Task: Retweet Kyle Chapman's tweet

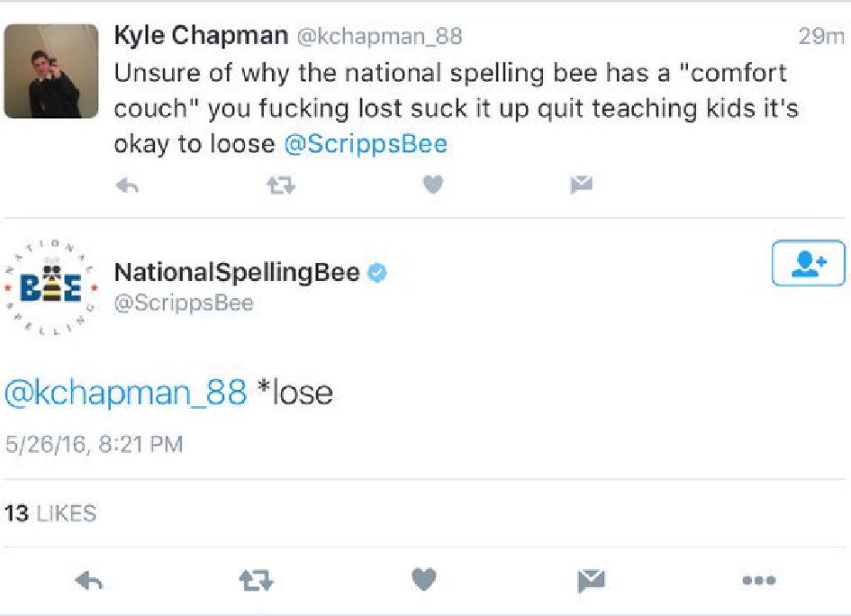Action: point(280,186)
